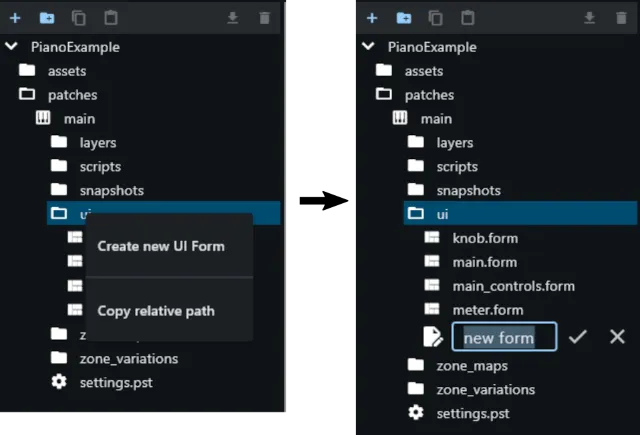Screen dimensions: 640x435
Task: Open the scripts folder in right panel
Action: [x=442, y=166]
